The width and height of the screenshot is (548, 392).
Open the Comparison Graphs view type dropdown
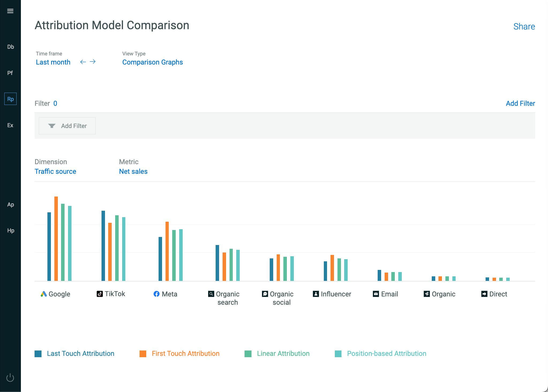152,62
